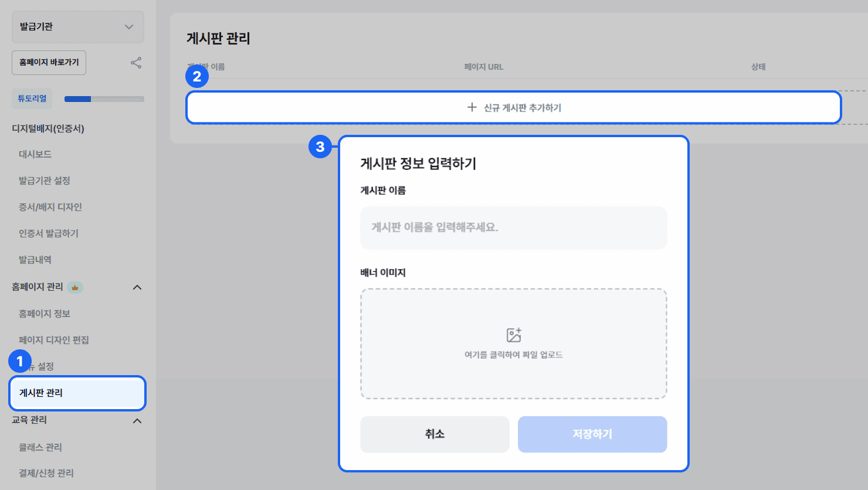Click the 취소 button in the dialog
Screen dimensions: 868x490
(435, 434)
